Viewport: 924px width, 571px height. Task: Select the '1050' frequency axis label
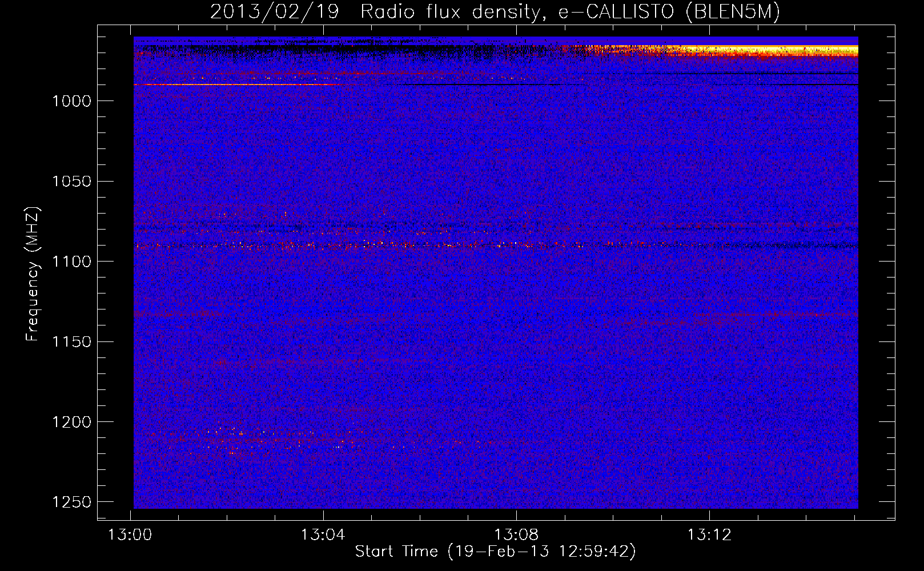click(x=71, y=181)
